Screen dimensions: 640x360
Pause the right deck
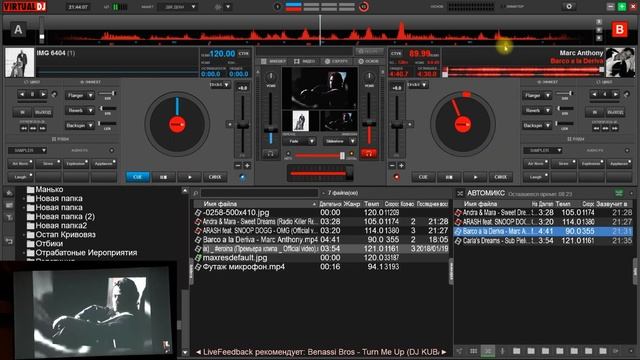[449, 177]
